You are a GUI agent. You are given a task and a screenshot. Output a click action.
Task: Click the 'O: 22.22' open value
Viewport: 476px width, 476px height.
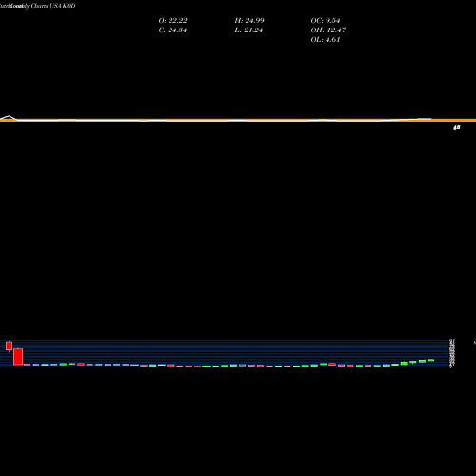[172, 20]
